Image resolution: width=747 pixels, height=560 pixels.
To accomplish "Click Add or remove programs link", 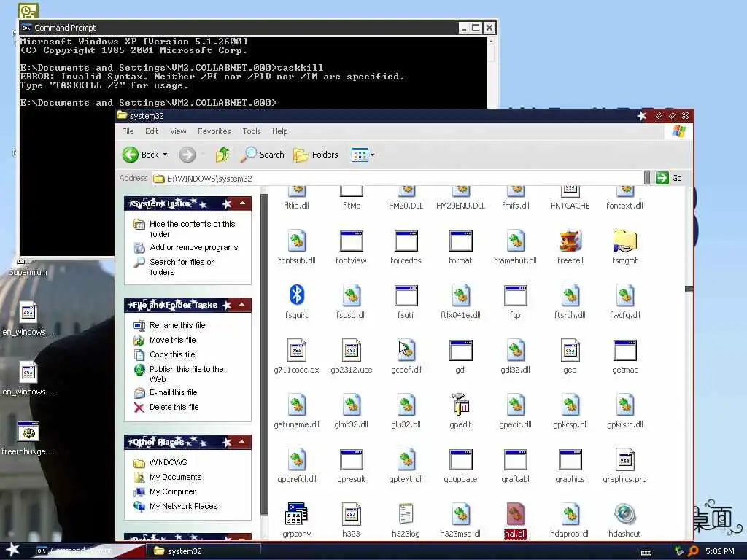I will [x=193, y=248].
